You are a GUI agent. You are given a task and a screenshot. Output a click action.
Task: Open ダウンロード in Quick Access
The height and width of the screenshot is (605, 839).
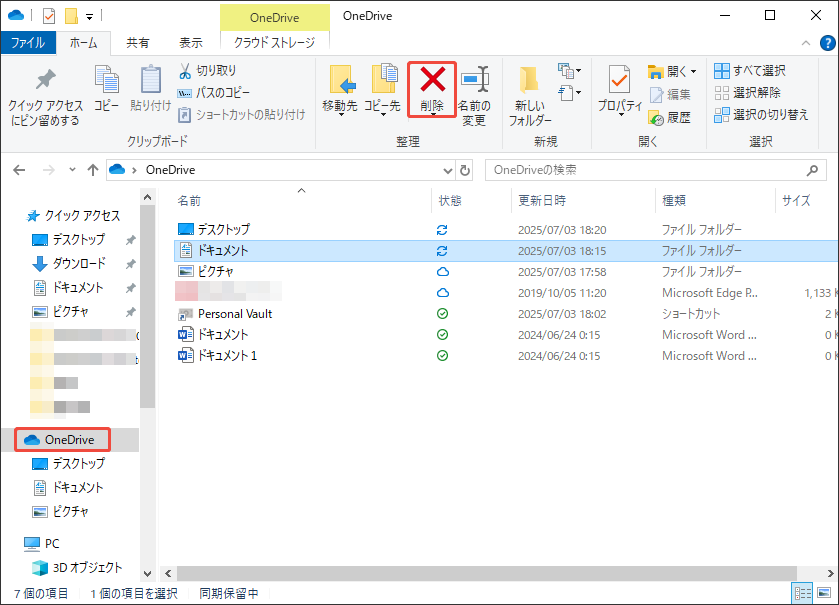70,263
